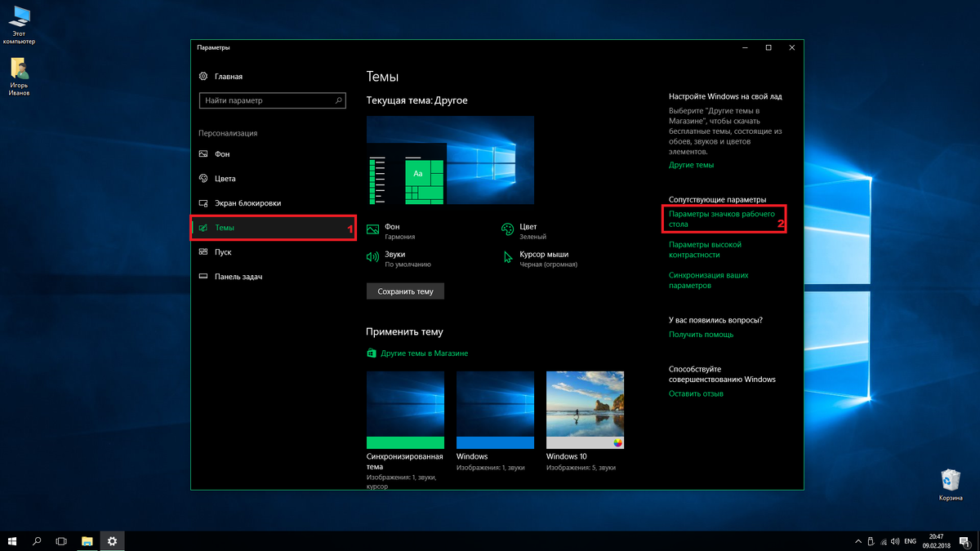Switch input language ENG indicator

click(x=910, y=540)
